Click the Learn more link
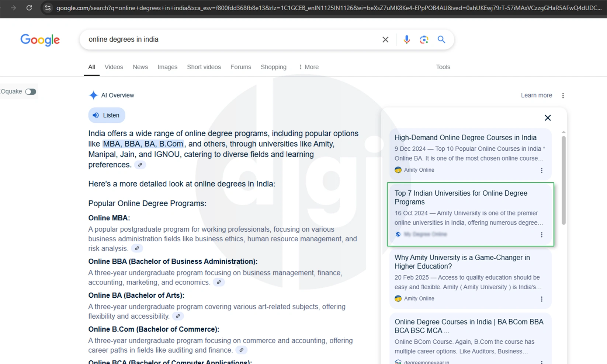 pos(536,95)
